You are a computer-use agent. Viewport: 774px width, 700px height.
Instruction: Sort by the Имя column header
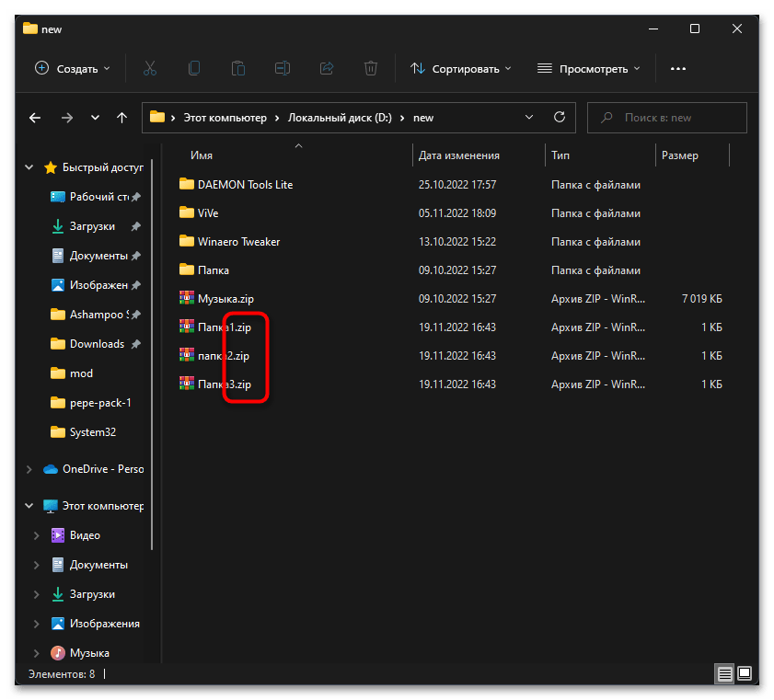coord(202,155)
